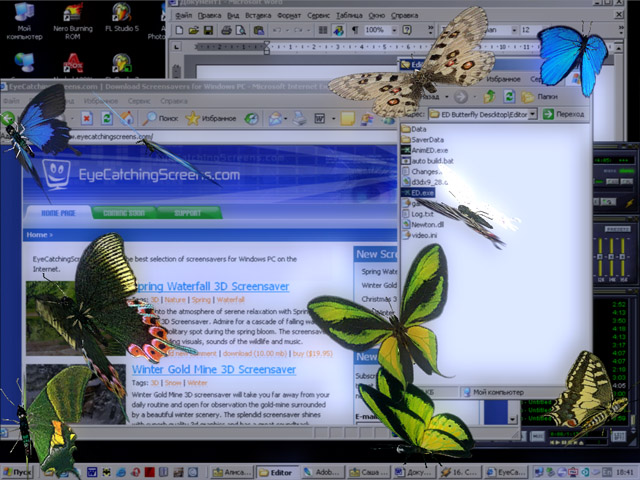
Task: Click Winter tag link
Action: click(197, 383)
